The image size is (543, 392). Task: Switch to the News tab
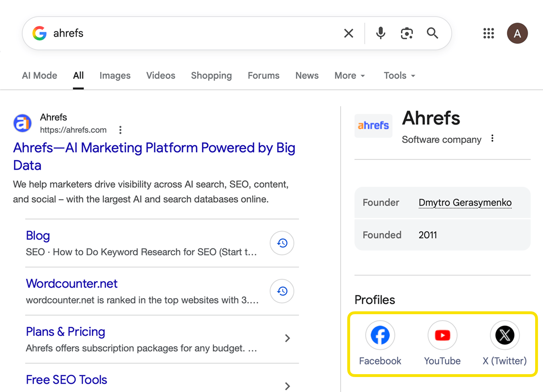pos(307,76)
